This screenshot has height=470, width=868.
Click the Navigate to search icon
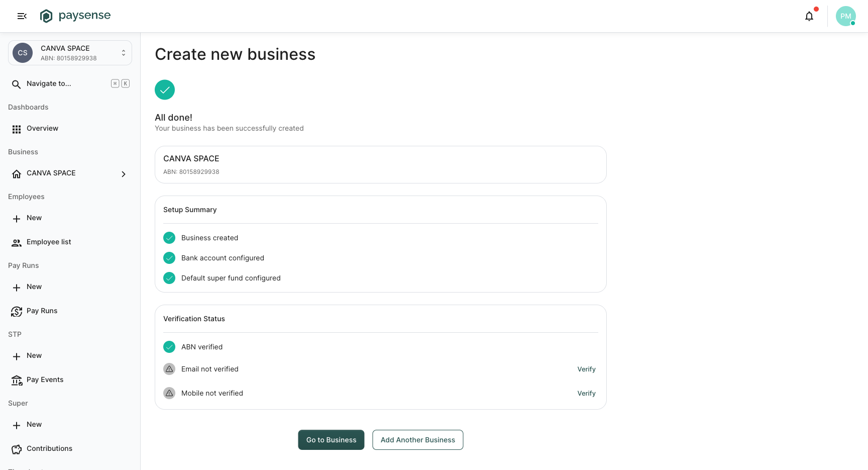click(x=17, y=84)
